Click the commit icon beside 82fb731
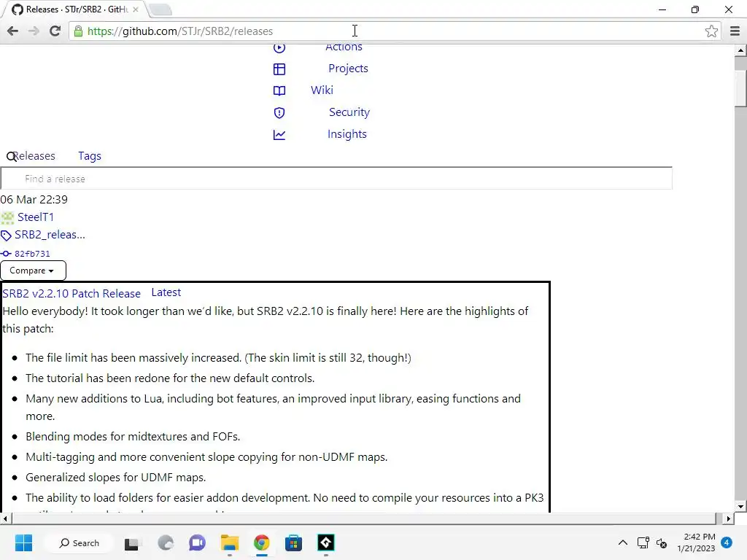This screenshot has height=560, width=747. [x=6, y=254]
